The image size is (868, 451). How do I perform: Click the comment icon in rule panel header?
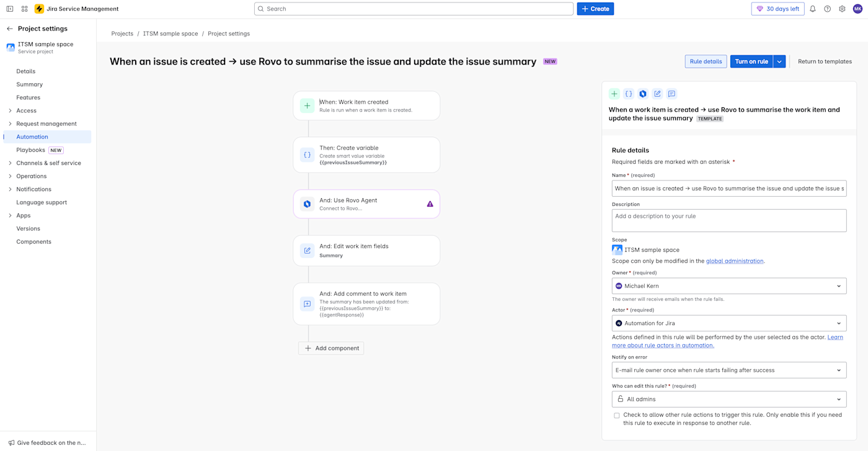pyautogui.click(x=671, y=94)
